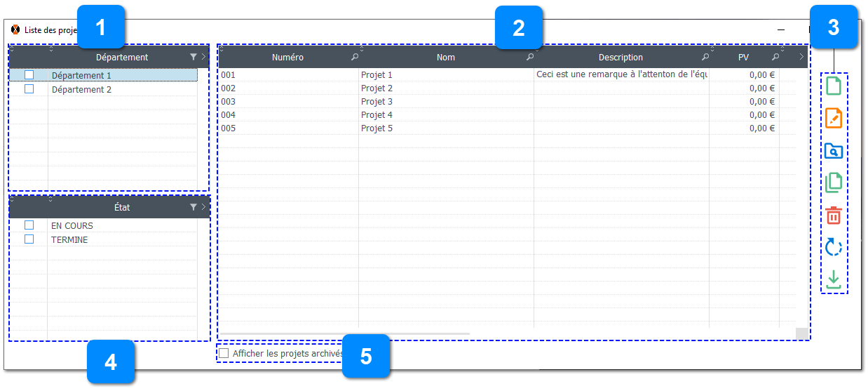Click the search icon in the Nom column
The height and width of the screenshot is (391, 868).
[x=530, y=58]
